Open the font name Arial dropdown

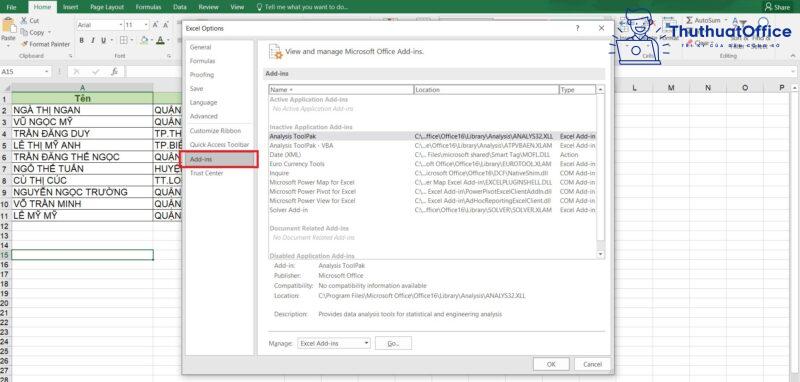point(121,25)
